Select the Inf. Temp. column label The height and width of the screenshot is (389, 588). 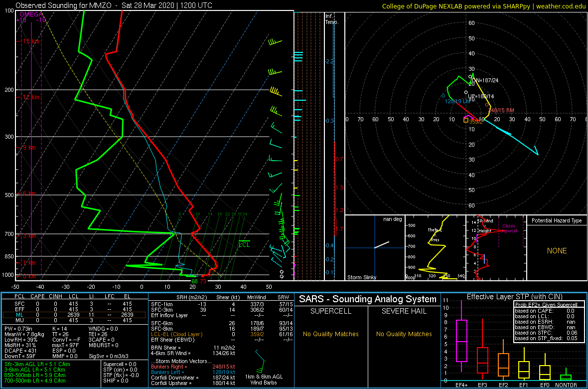coord(332,19)
